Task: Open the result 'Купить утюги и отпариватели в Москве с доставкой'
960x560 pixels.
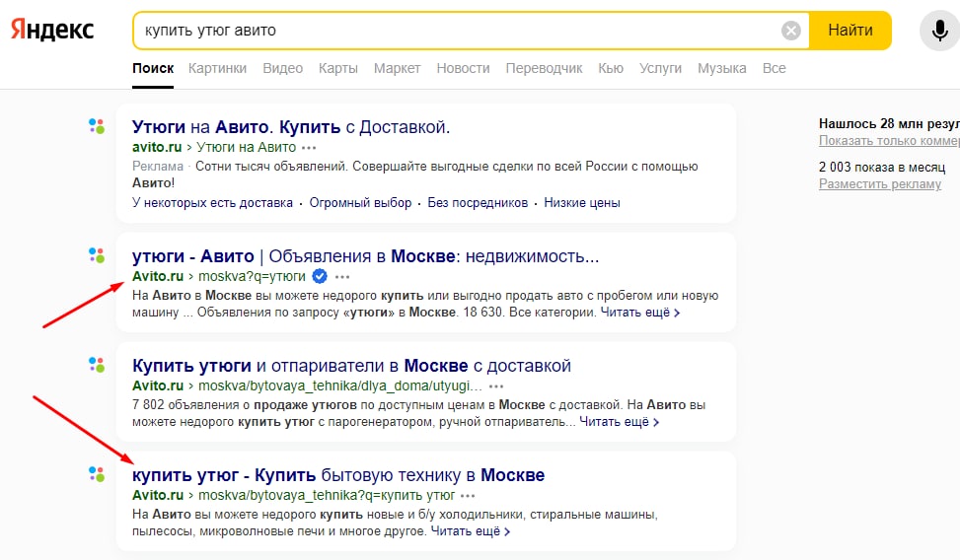Action: click(x=351, y=366)
